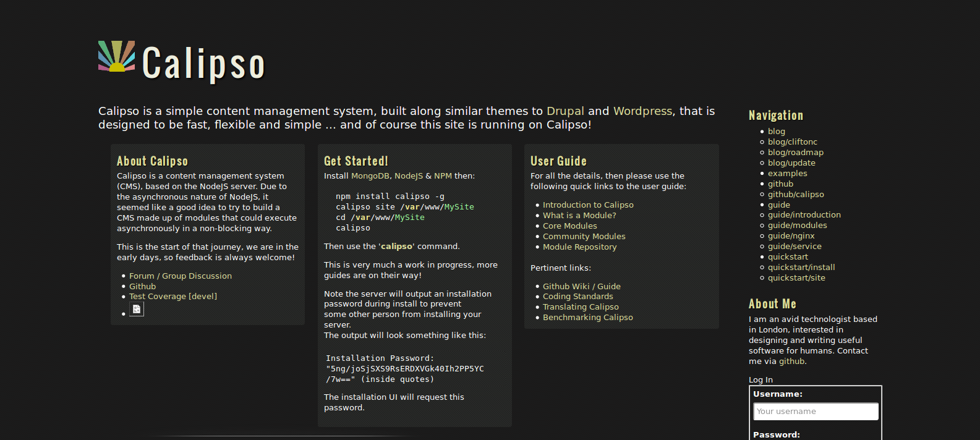The width and height of the screenshot is (980, 440).
Task: Open Test Coverage [devel] link
Action: pyautogui.click(x=173, y=297)
